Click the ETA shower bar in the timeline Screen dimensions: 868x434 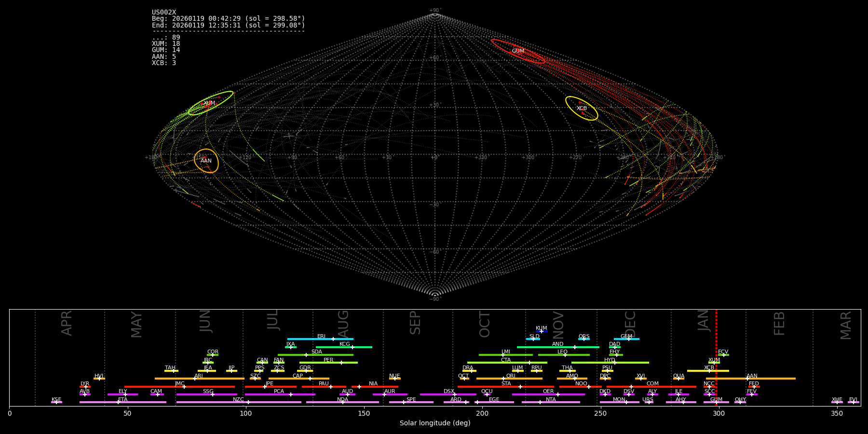[x=123, y=402]
